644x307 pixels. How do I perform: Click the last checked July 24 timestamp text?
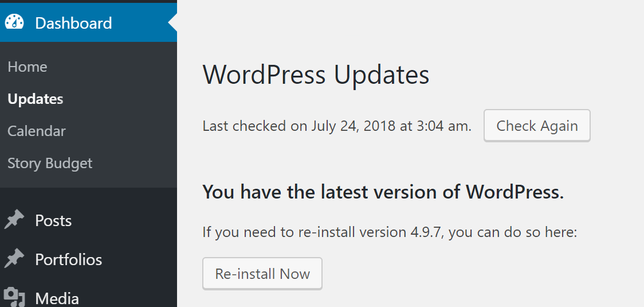(x=337, y=126)
